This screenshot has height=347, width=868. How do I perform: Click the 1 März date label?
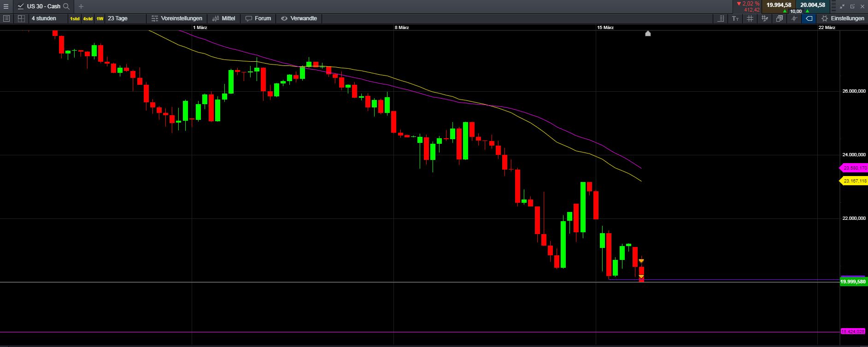200,28
